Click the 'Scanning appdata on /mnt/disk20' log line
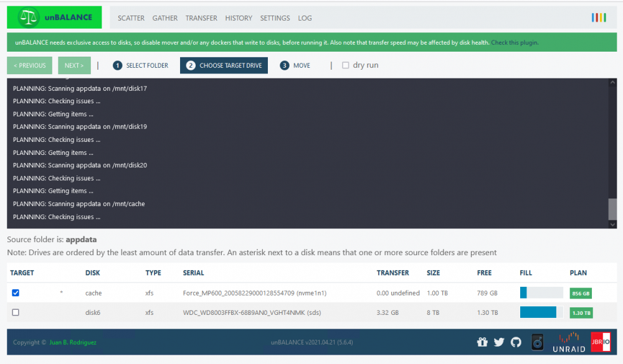 tap(80, 165)
